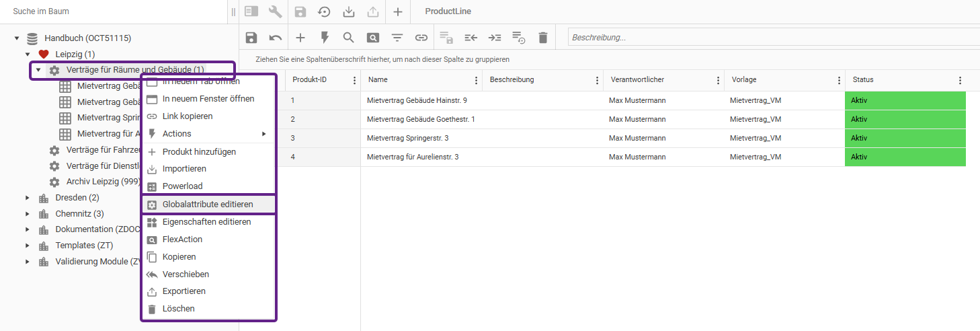Click the magnifier search icon in grid toolbar

pyautogui.click(x=348, y=38)
